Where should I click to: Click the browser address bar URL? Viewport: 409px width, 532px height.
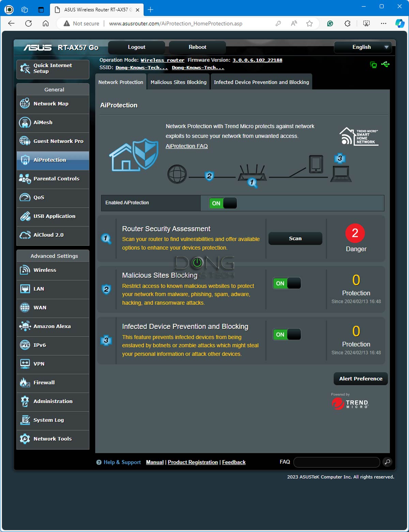pyautogui.click(x=176, y=24)
